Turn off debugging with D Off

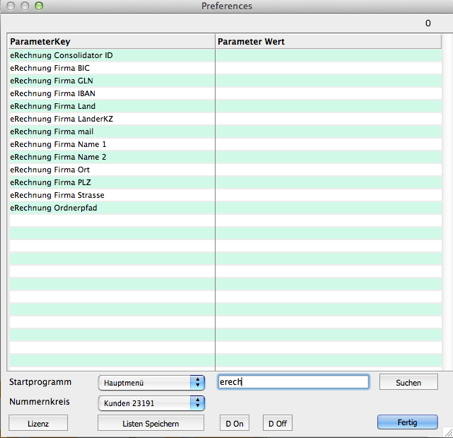click(278, 423)
